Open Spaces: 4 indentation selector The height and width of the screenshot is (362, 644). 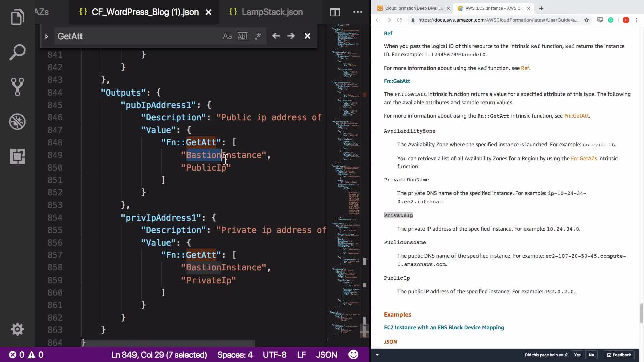[x=234, y=355]
